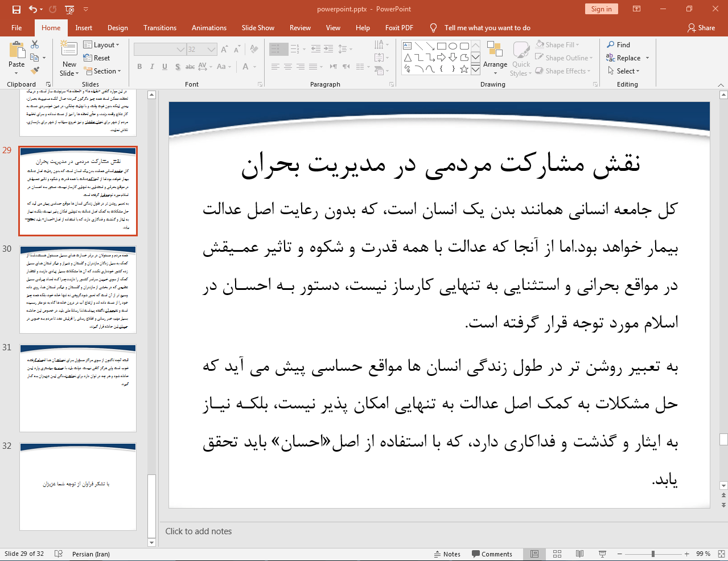The height and width of the screenshot is (561, 728).
Task: Open the Layout dropdown
Action: tap(101, 45)
